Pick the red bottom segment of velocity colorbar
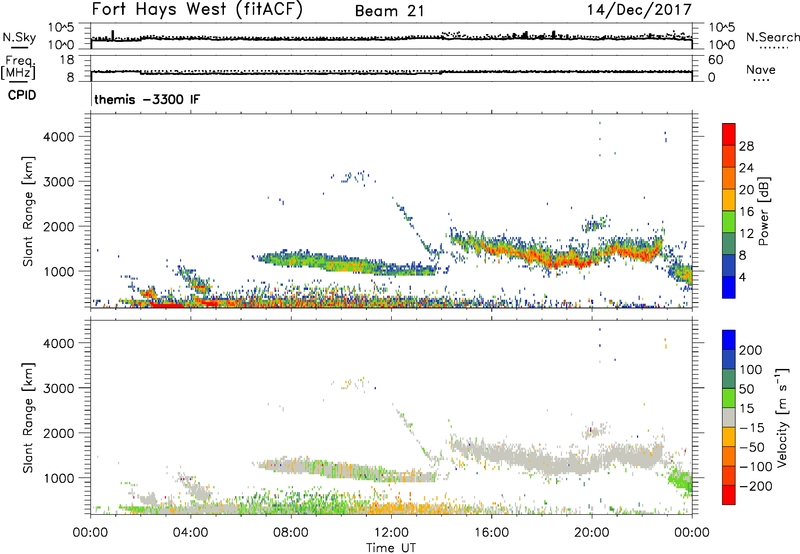This screenshot has height=554, width=800. [729, 495]
